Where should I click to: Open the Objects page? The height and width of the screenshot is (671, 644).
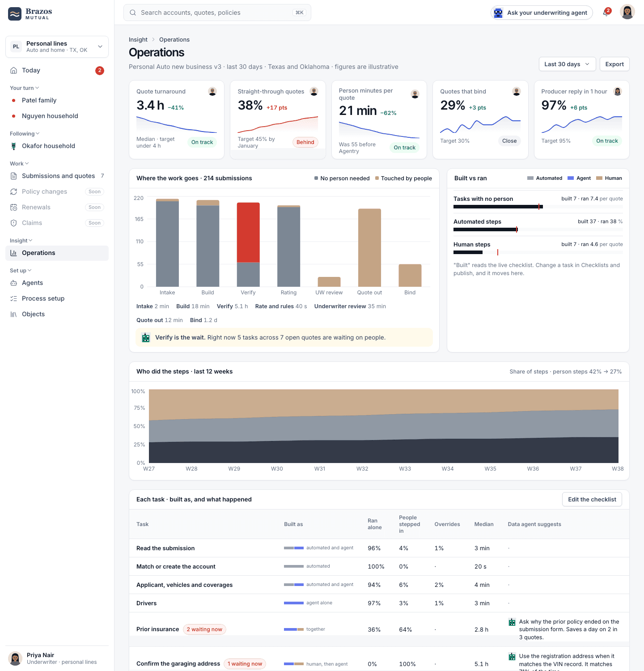57,314
